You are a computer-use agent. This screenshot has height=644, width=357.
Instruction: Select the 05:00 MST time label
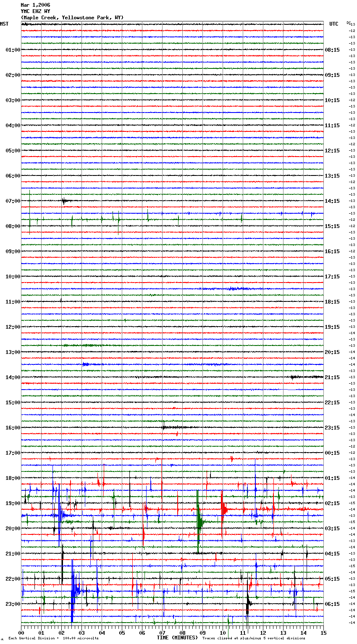(13, 151)
